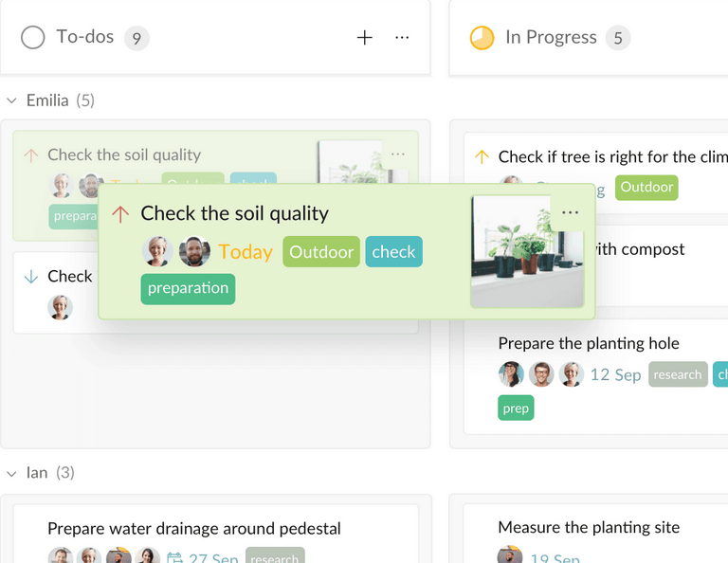The width and height of the screenshot is (728, 563).
Task: Open 'Prepare water drainage around pedestal' task
Action: click(194, 528)
